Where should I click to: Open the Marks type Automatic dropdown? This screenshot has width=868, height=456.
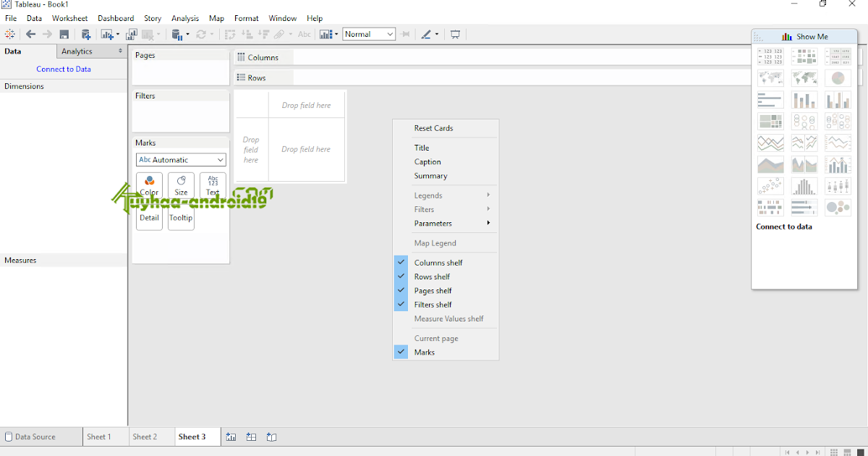(181, 160)
